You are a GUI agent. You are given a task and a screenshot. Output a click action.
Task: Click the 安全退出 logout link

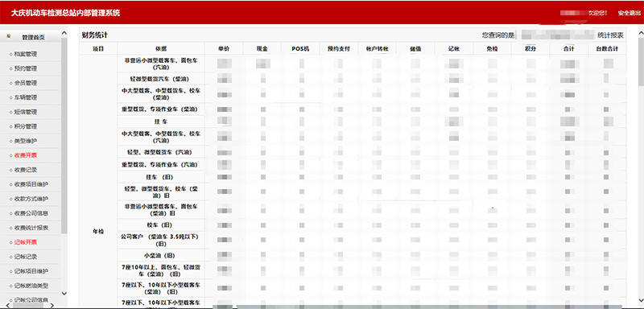coord(629,13)
